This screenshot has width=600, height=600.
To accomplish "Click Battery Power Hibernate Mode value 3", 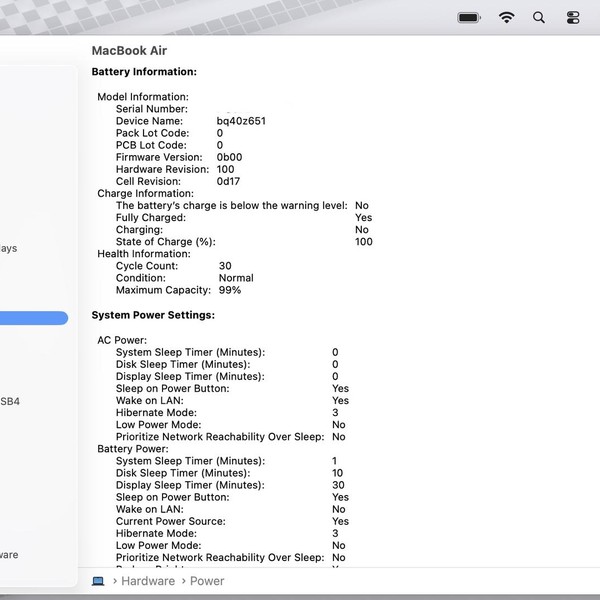I will (335, 533).
